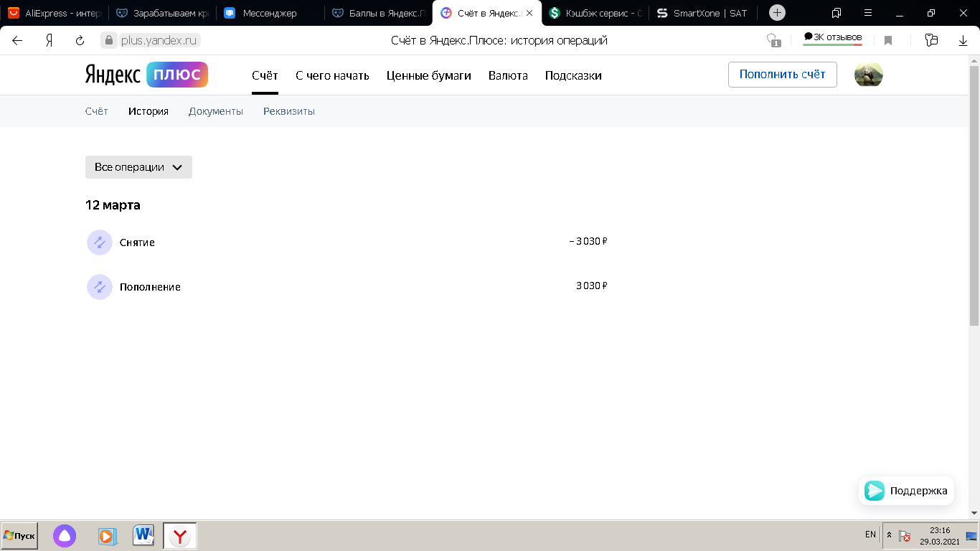Add a new tab with the plus button
The width and height of the screenshot is (980, 551).
(x=777, y=13)
